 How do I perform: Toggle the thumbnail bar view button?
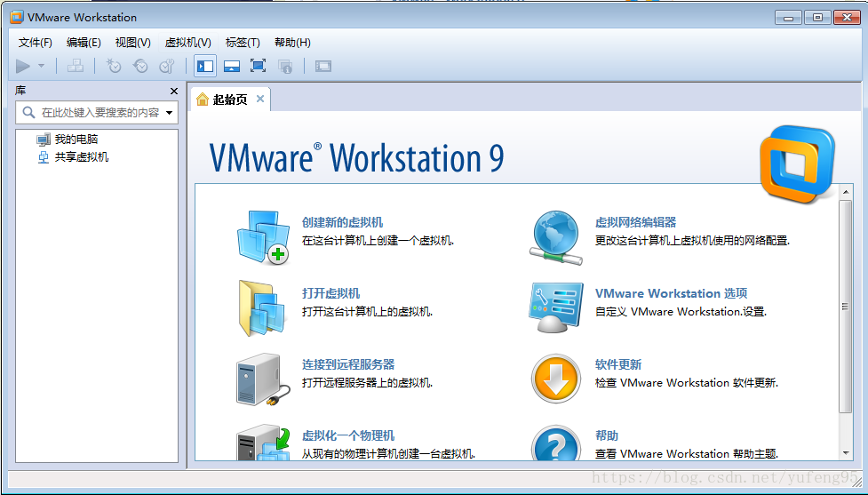(x=231, y=67)
